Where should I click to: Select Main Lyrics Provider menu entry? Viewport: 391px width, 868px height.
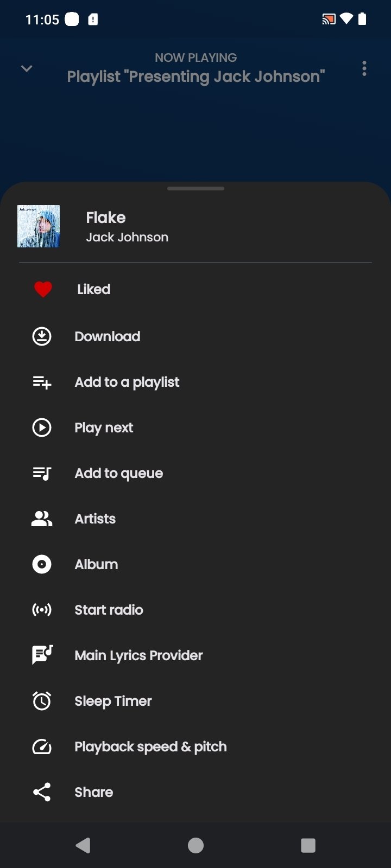coord(138,655)
